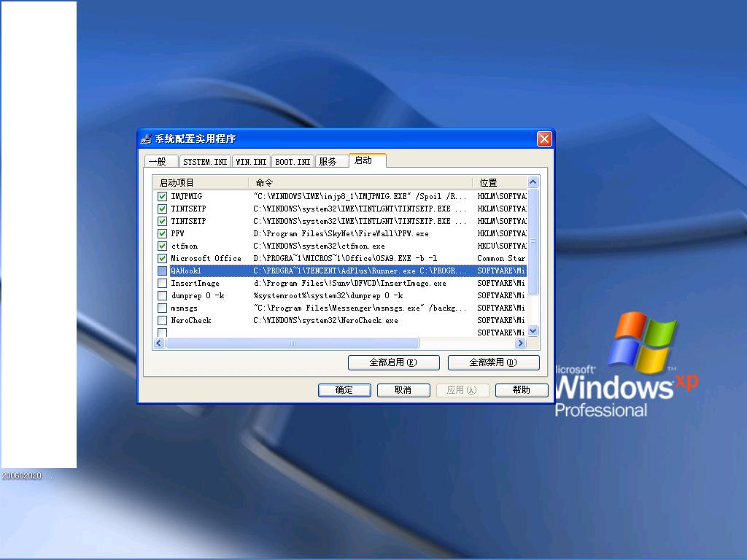Viewport: 747px width, 560px height.
Task: Switch to the BOOT.INI tab
Action: 293,161
